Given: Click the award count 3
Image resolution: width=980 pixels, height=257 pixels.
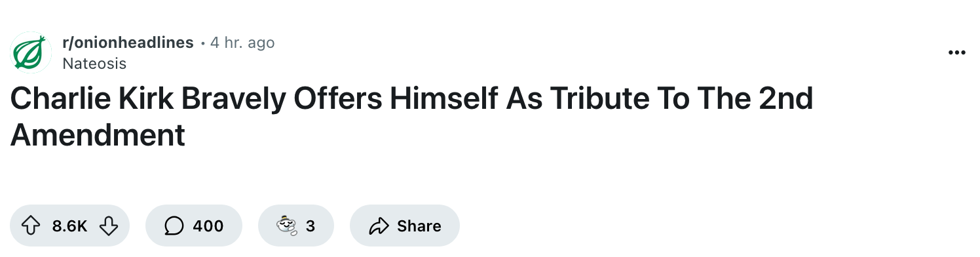Looking at the screenshot, I should tap(311, 226).
